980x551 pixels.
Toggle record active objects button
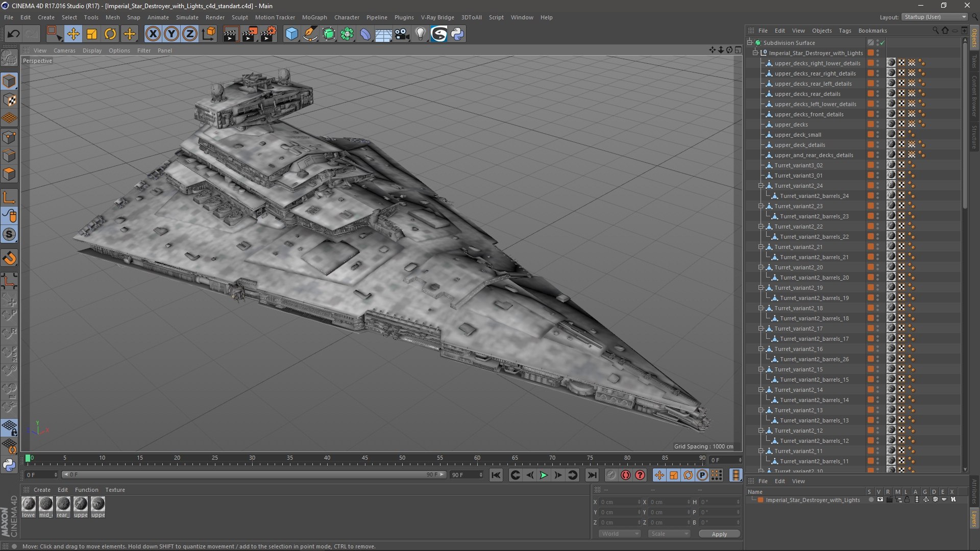pyautogui.click(x=611, y=475)
